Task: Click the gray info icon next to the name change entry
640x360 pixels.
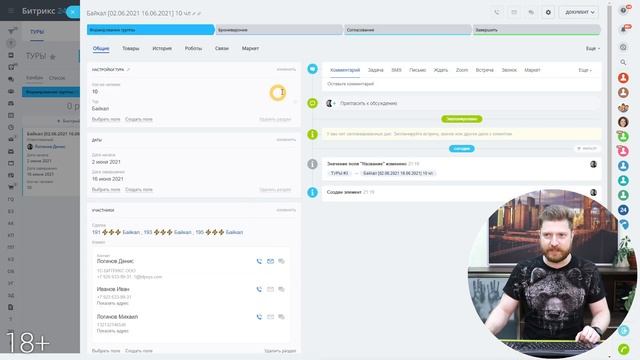Action: pyautogui.click(x=312, y=164)
